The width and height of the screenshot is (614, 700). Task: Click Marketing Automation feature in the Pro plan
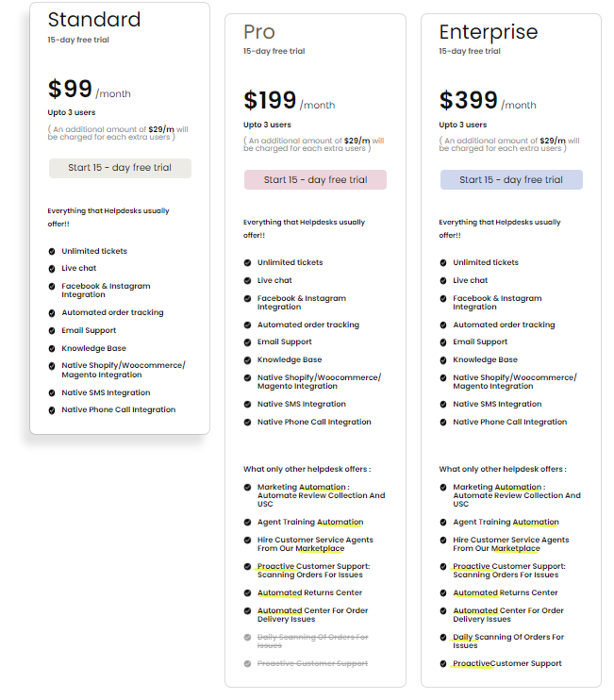[x=321, y=495]
